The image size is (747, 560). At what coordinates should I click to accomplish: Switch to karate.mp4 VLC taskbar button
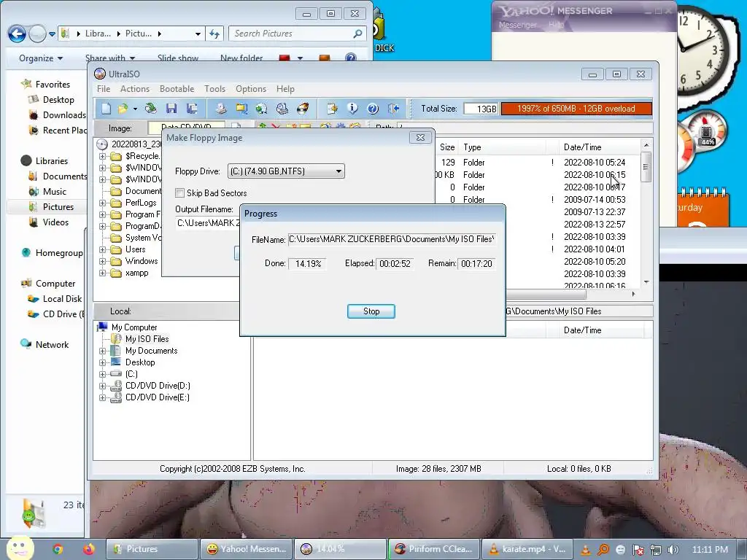(x=527, y=549)
